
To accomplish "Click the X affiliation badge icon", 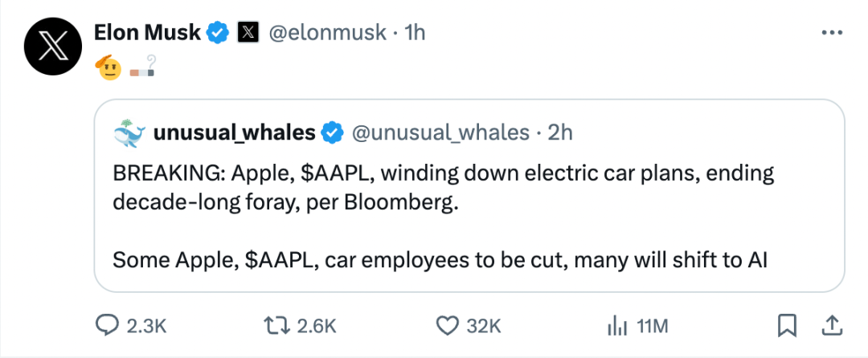I will 248,33.
